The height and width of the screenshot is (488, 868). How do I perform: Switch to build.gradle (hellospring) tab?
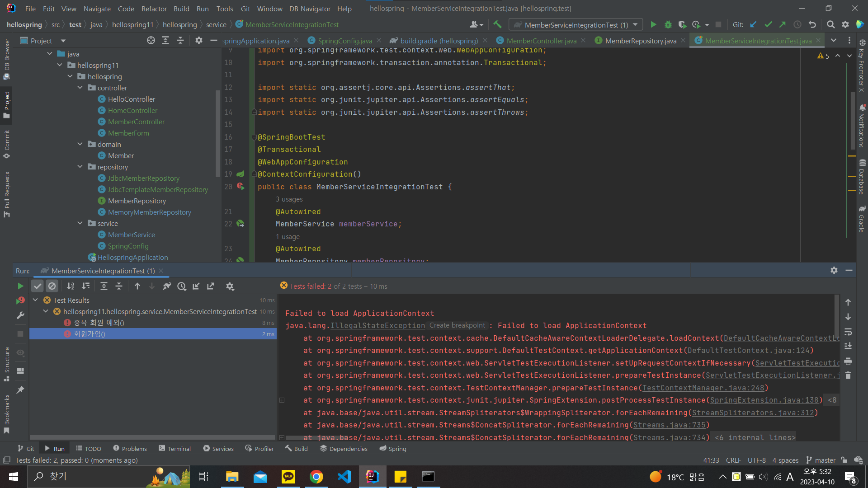click(x=439, y=41)
